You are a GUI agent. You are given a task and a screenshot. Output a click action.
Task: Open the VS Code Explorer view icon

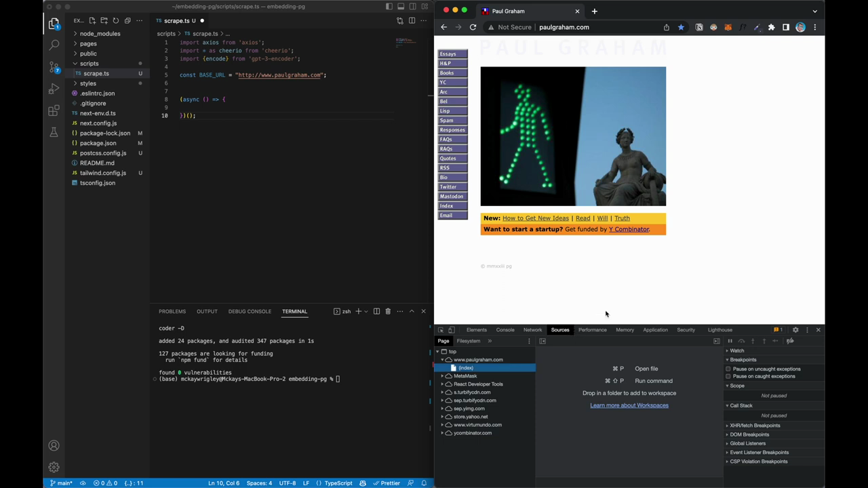pos(54,24)
